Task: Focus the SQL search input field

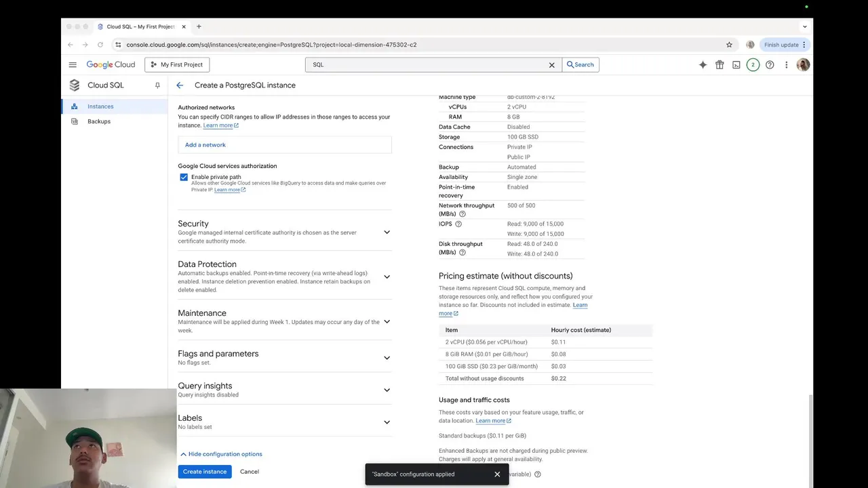Action: pyautogui.click(x=427, y=65)
